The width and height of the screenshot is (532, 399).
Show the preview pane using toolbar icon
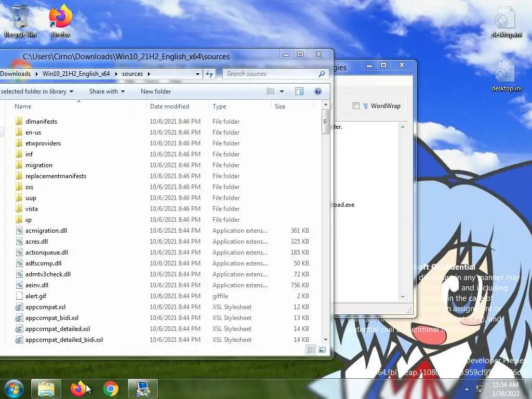(299, 91)
